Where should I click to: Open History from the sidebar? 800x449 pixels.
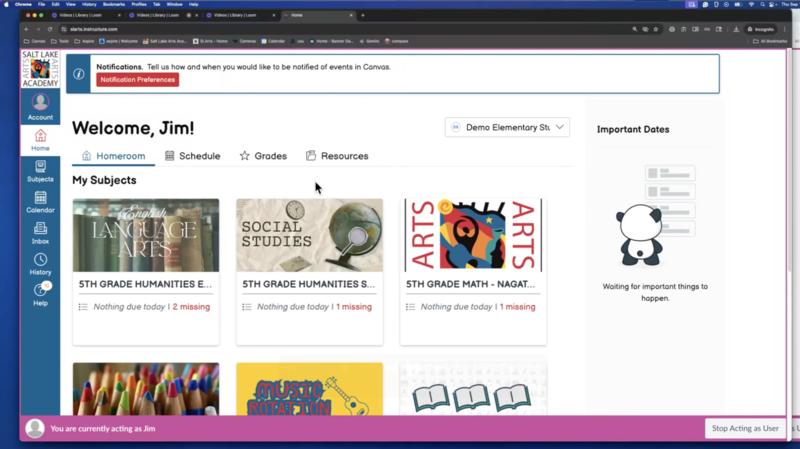[x=40, y=264]
